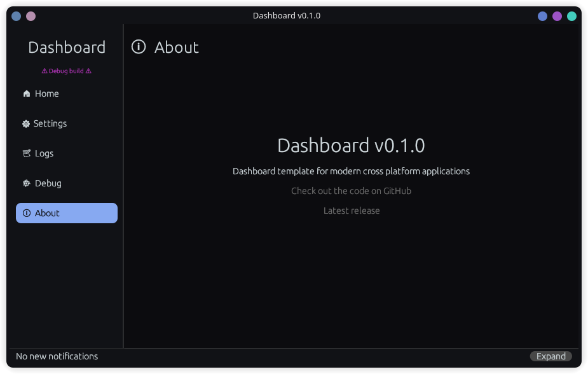Open the 'Check out the code on GitHub' link

point(351,191)
